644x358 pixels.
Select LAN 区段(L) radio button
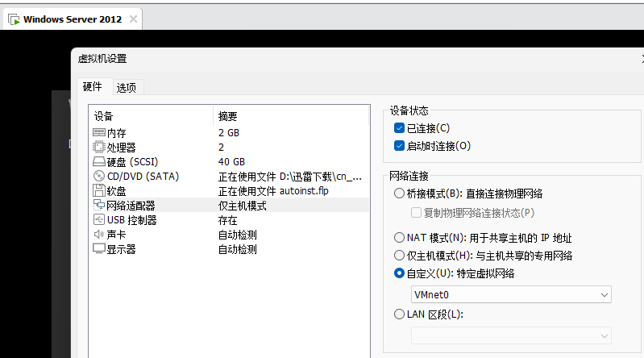click(399, 314)
